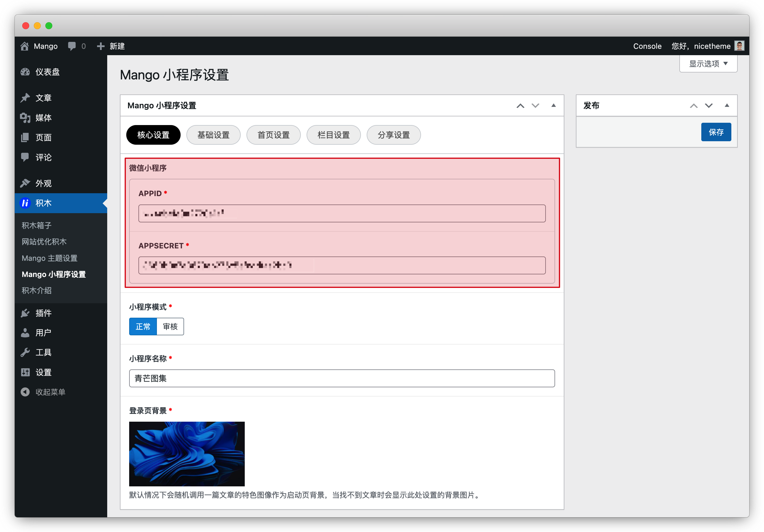The width and height of the screenshot is (764, 532).
Task: Move Mango 小程序设置 panel up
Action: [520, 106]
